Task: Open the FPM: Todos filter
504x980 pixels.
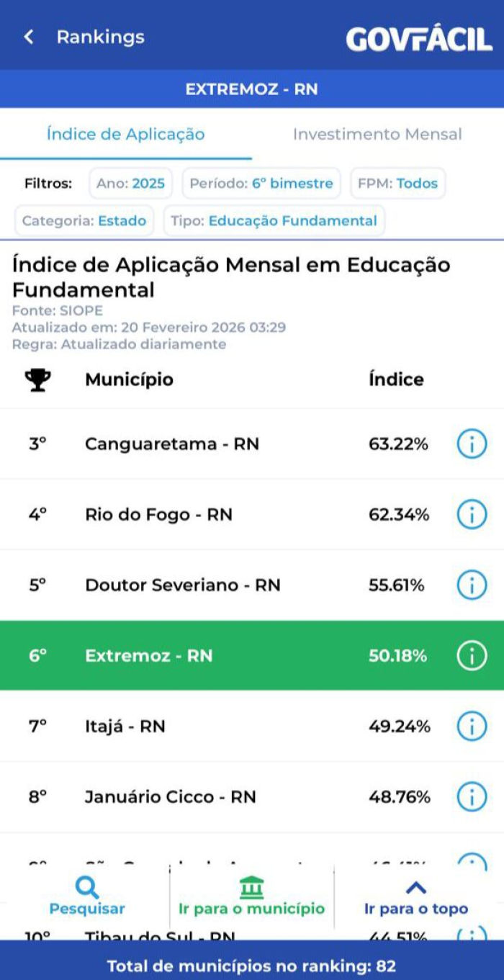Action: point(397,184)
